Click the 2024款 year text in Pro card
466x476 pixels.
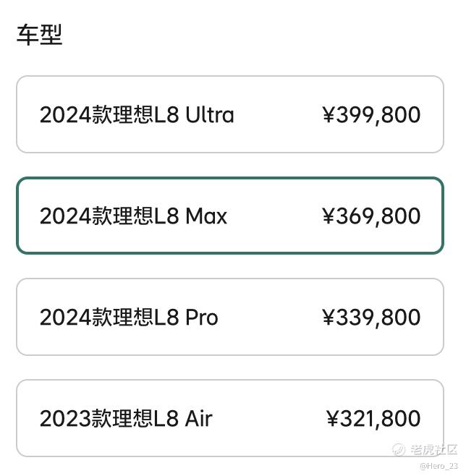[x=76, y=318]
